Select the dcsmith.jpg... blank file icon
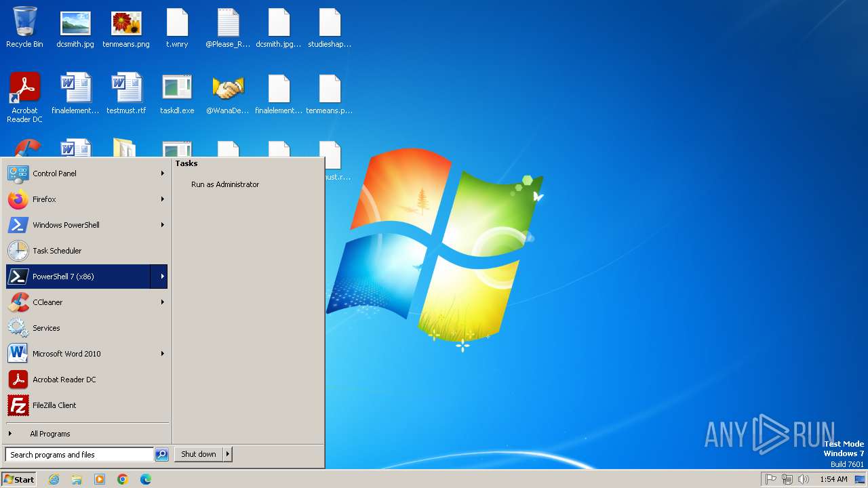 click(279, 28)
